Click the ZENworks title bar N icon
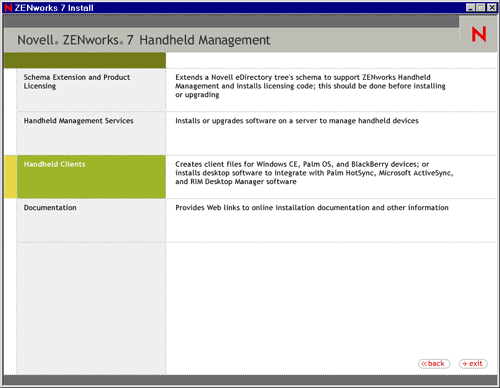This screenshot has width=500, height=388. tap(8, 7)
